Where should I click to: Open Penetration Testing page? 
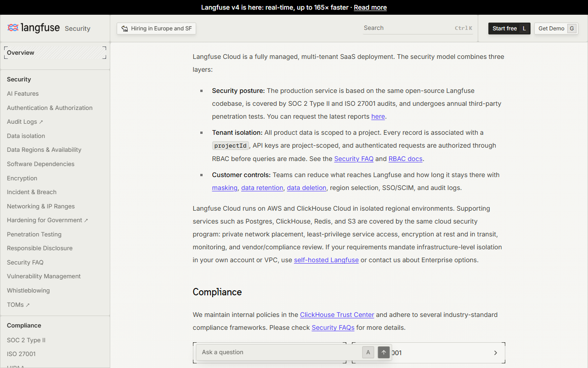(34, 235)
